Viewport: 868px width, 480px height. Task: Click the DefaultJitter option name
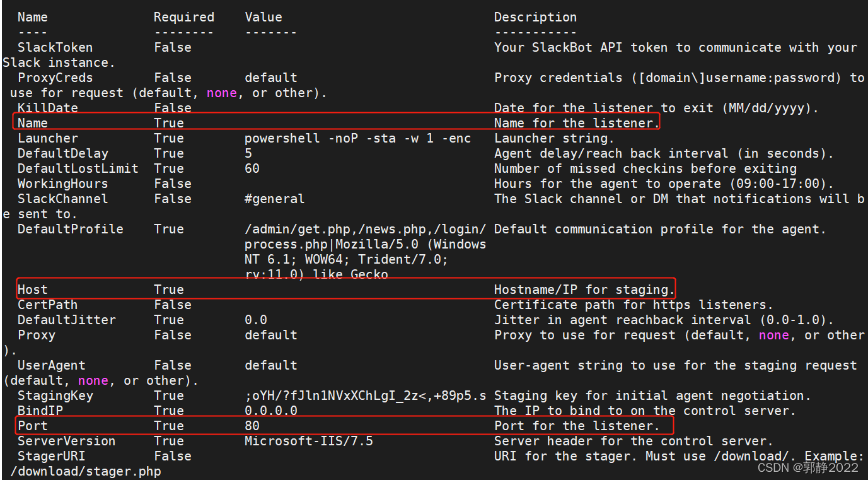tap(66, 320)
